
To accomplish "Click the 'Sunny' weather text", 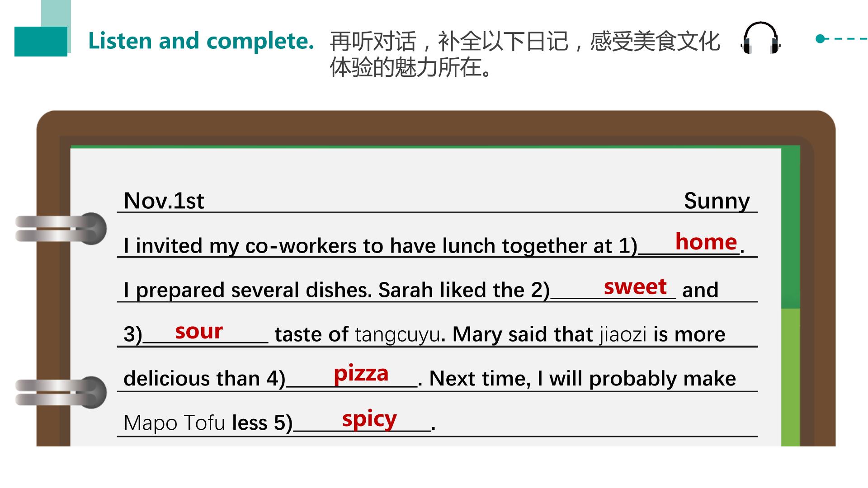I will 717,201.
